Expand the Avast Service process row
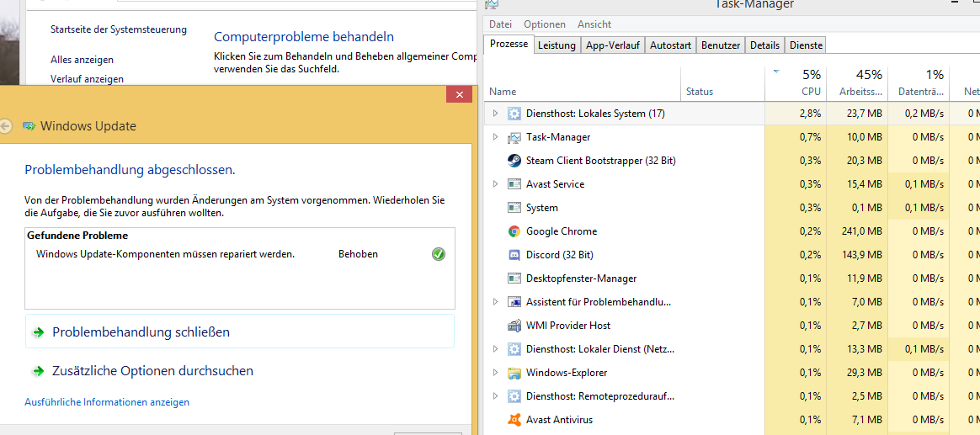This screenshot has height=435, width=980. pos(495,184)
